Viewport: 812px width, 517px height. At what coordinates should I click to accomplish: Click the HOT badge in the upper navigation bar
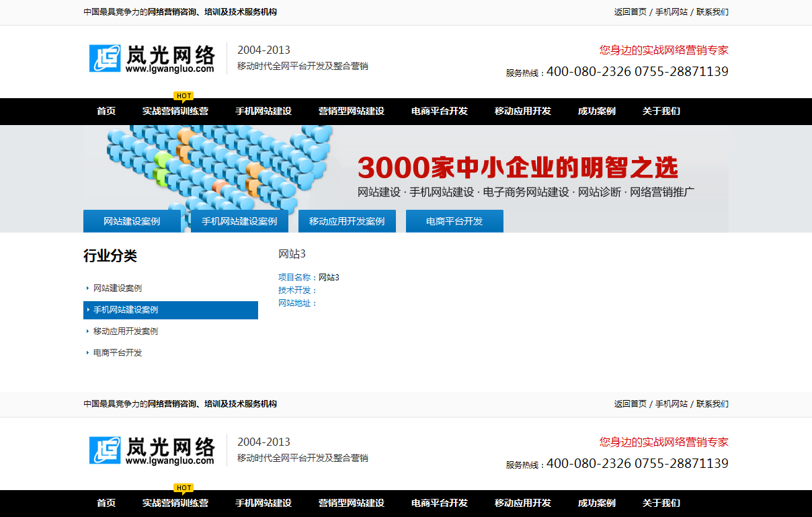pos(184,95)
